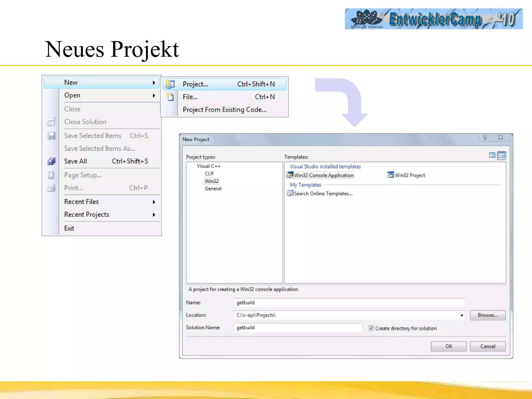Select the Win32 Project template icon
The width and height of the screenshot is (532, 399).
pyautogui.click(x=390, y=175)
